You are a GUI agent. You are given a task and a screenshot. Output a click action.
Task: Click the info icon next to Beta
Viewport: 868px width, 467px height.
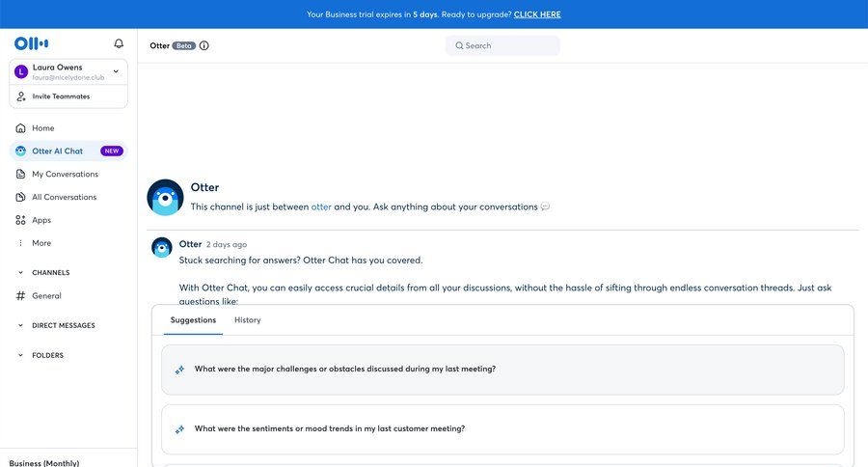[204, 45]
